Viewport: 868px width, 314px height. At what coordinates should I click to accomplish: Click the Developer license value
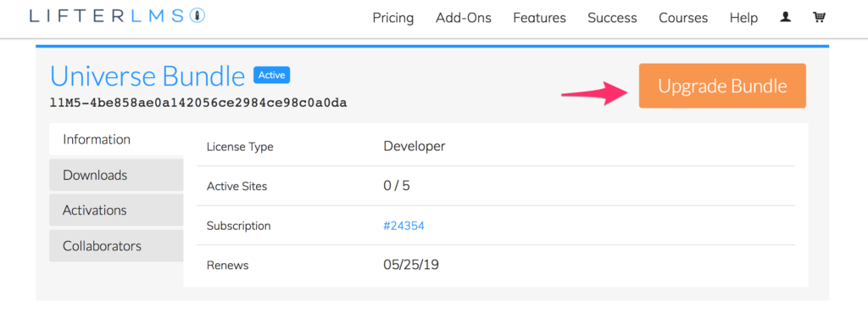[x=414, y=146]
